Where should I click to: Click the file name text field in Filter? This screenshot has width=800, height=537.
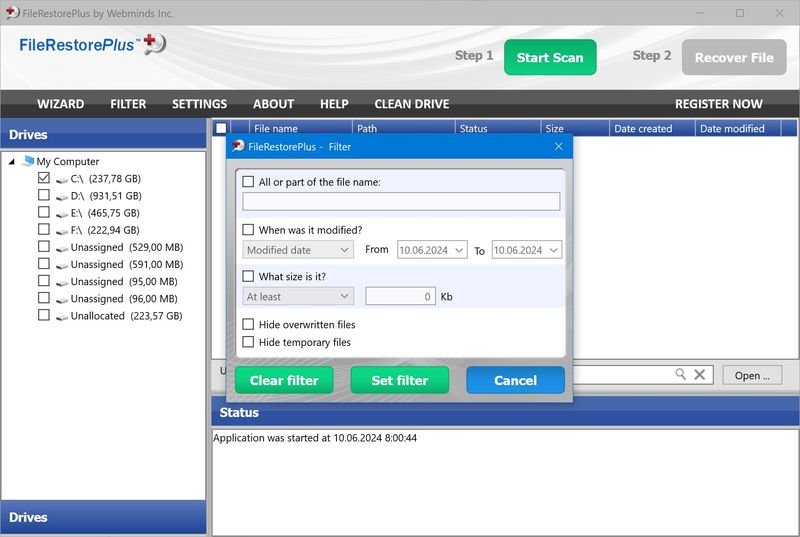tap(401, 201)
